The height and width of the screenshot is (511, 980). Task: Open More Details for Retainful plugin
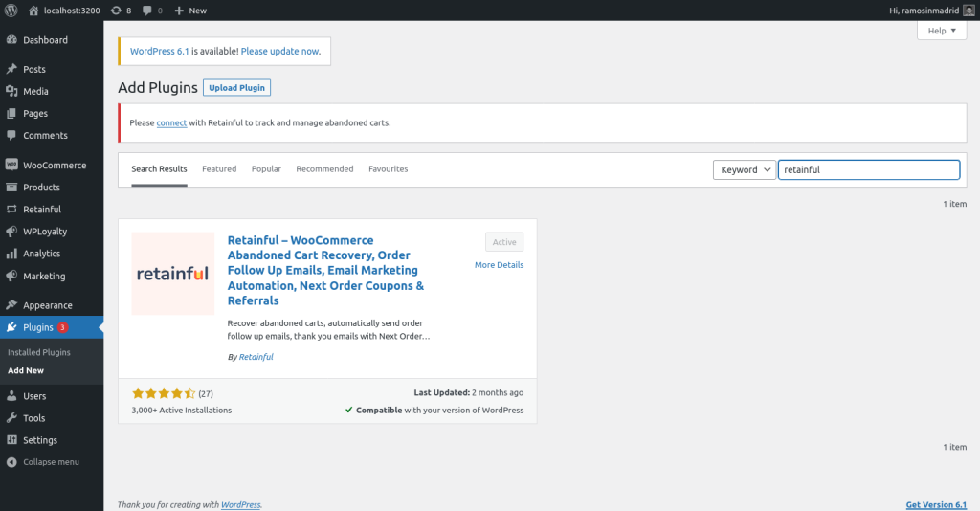[x=499, y=265]
